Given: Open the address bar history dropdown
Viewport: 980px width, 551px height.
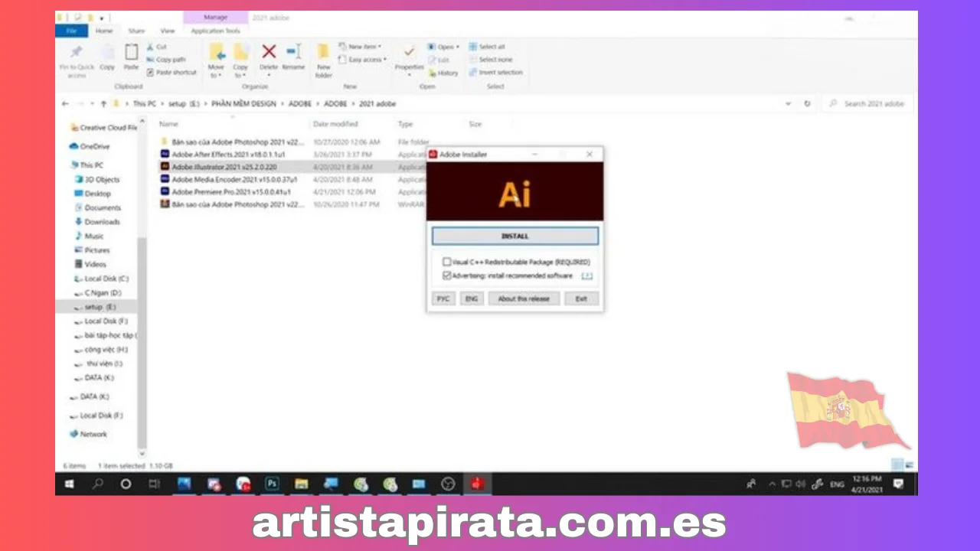Looking at the screenshot, I should (x=789, y=103).
